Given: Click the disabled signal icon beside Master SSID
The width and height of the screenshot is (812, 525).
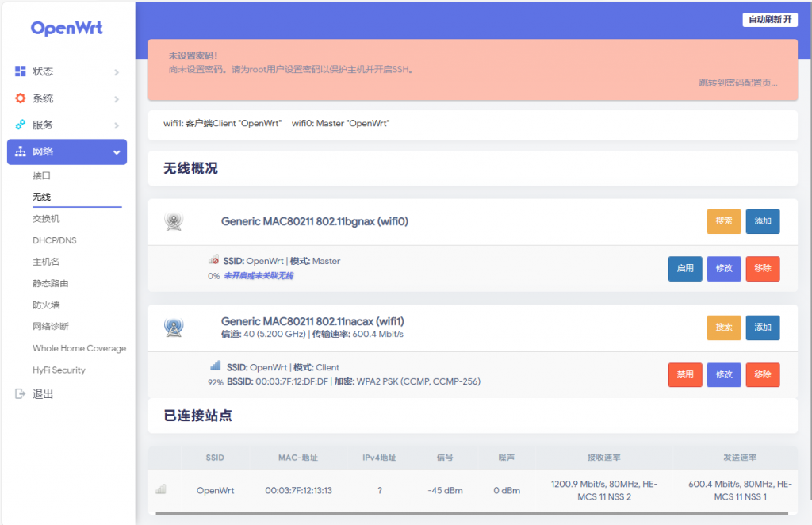Looking at the screenshot, I should [214, 259].
